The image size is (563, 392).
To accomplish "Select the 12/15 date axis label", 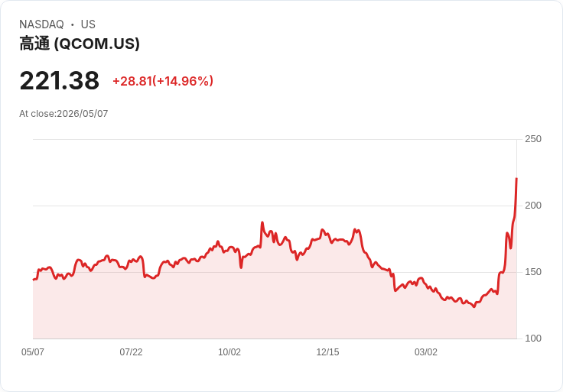I will (x=327, y=352).
